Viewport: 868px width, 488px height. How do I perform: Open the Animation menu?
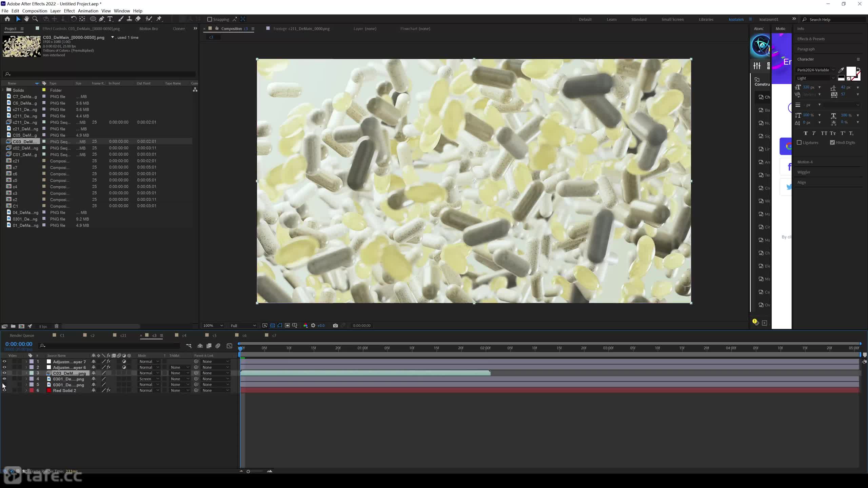tap(88, 11)
